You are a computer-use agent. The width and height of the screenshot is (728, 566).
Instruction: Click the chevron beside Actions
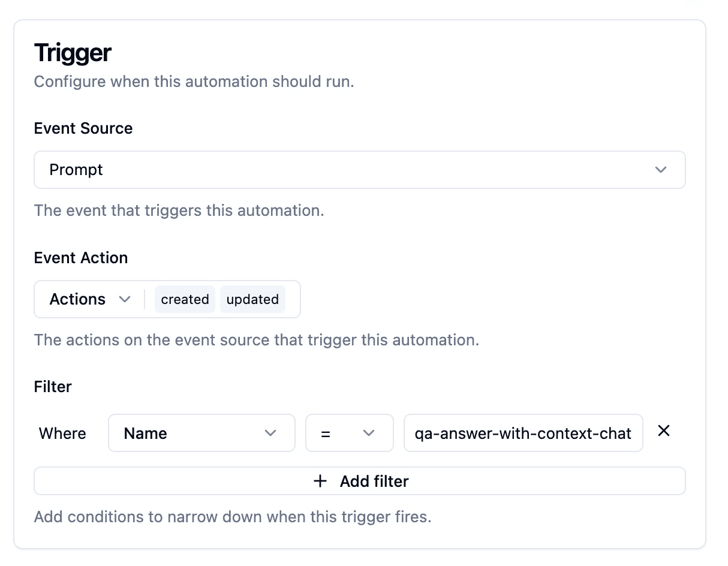125,299
